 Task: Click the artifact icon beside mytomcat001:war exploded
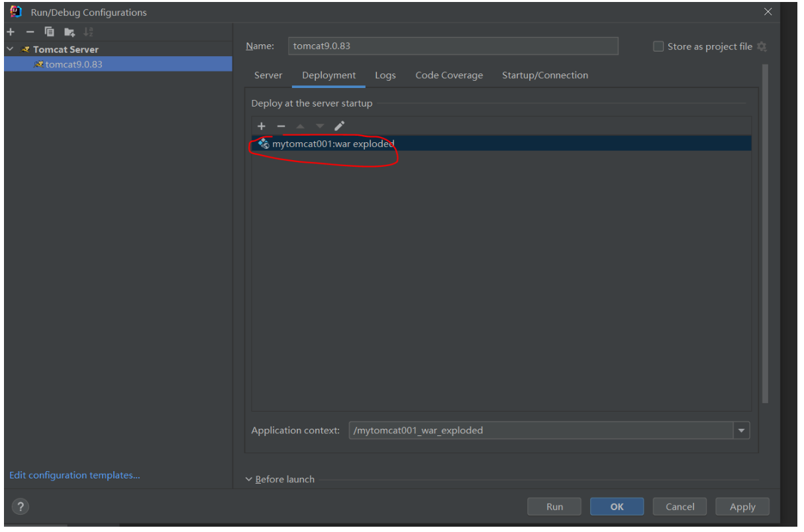[x=264, y=144]
